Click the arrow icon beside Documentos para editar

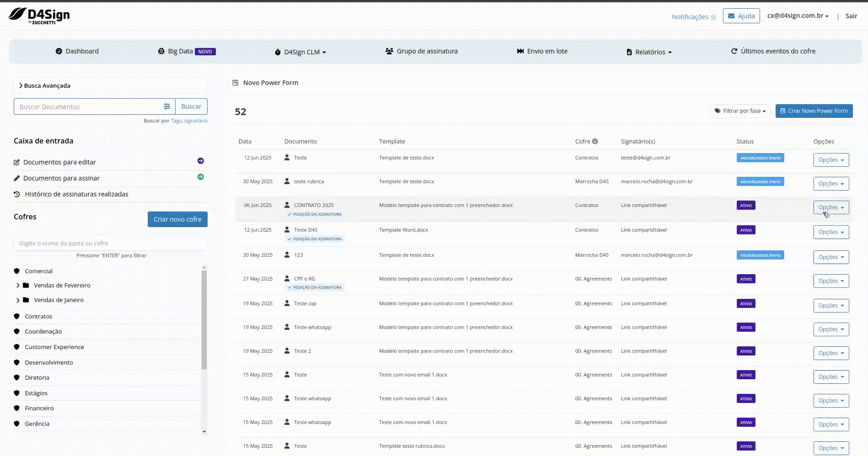point(201,161)
